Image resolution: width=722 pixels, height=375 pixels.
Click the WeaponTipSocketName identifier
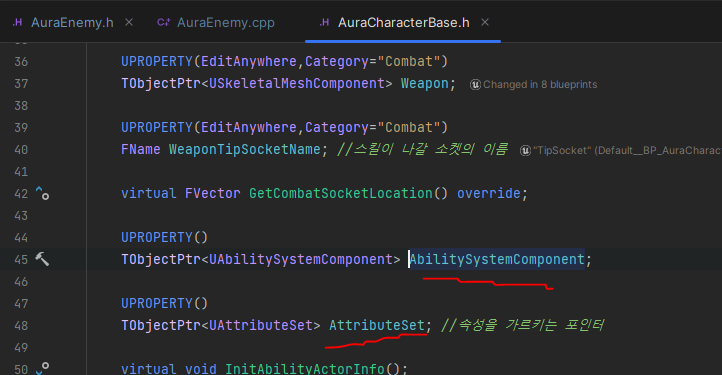point(245,150)
